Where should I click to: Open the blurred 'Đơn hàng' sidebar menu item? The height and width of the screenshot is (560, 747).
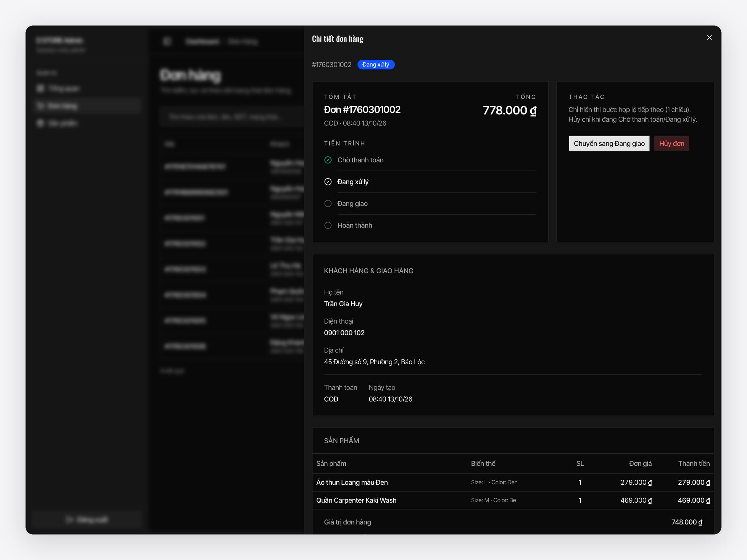pyautogui.click(x=87, y=106)
